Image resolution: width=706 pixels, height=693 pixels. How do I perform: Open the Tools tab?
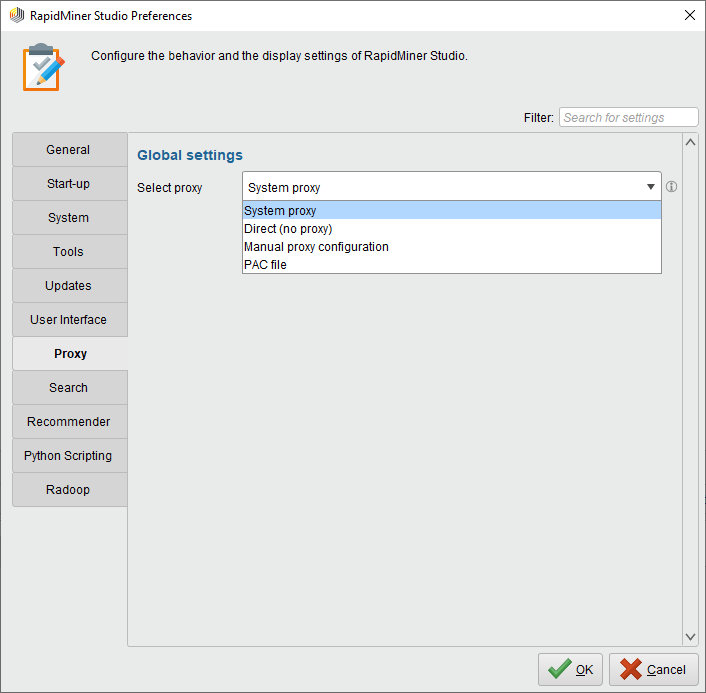tap(69, 252)
